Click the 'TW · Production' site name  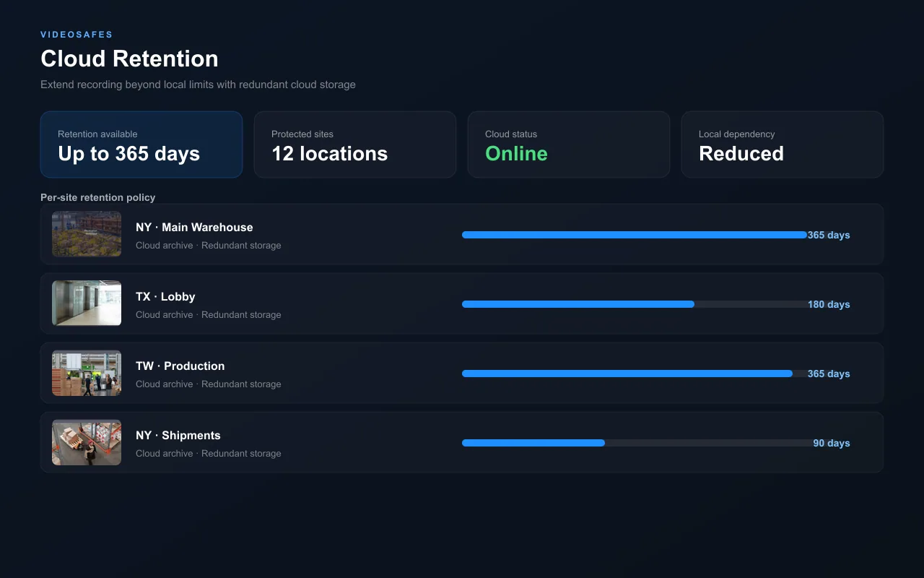[x=180, y=366]
